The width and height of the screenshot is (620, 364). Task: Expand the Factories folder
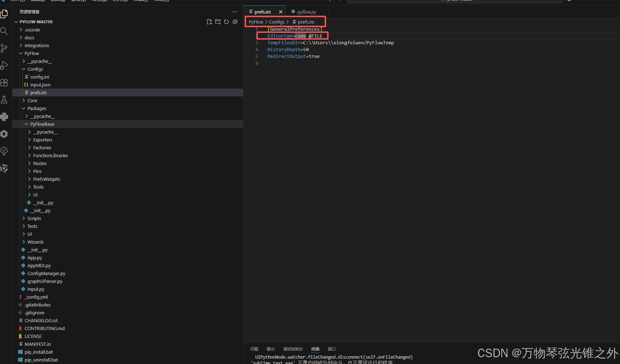pos(42,148)
